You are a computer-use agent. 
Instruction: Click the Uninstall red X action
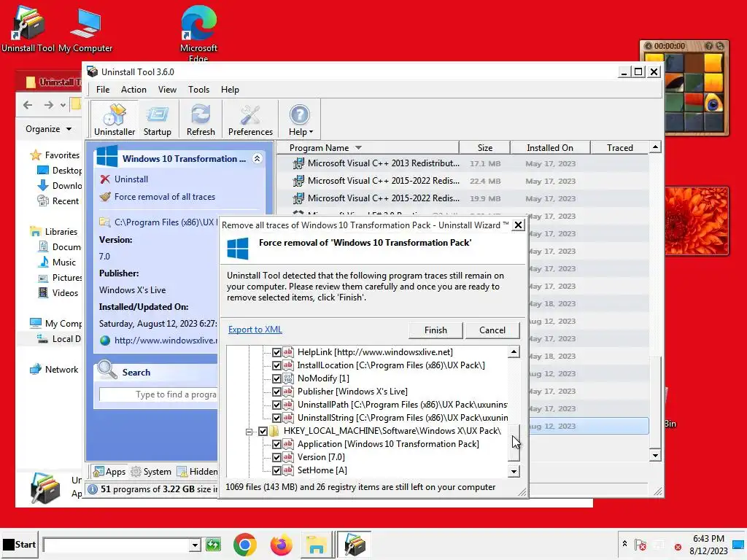tap(124, 179)
